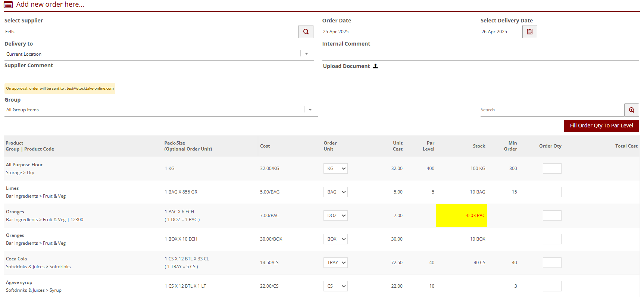Change All Purpose Flour order unit KG
This screenshot has height=297, width=644.
335,168
